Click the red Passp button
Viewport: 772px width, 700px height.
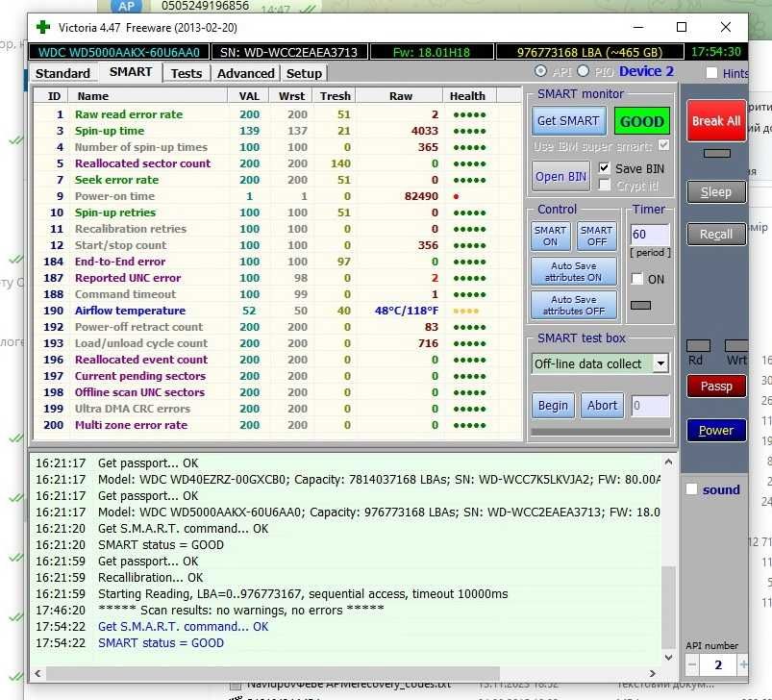click(x=716, y=387)
